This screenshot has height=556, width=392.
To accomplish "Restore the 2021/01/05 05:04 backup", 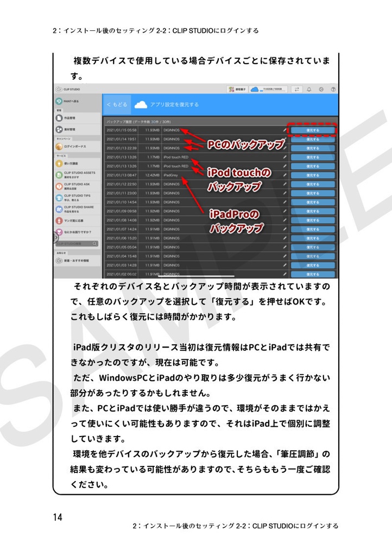I will [x=312, y=247].
